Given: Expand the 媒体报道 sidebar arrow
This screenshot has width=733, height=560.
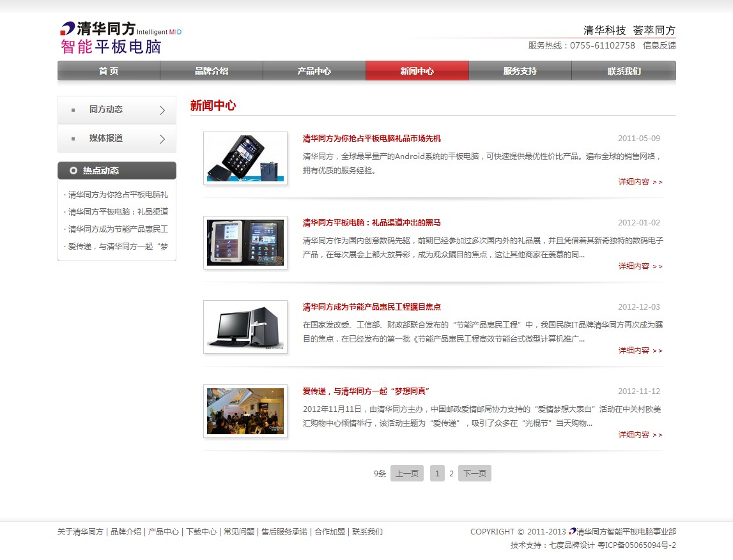Looking at the screenshot, I should point(162,139).
